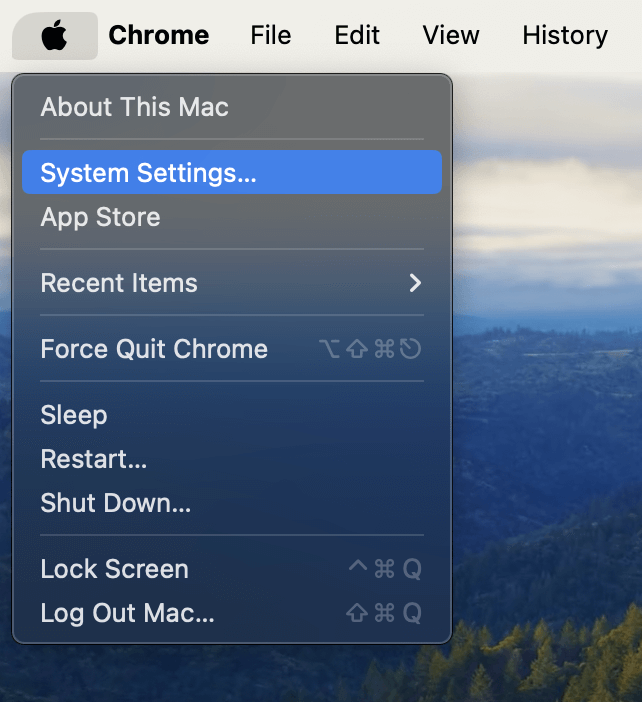Choose Shut Down… option

pyautogui.click(x=115, y=503)
